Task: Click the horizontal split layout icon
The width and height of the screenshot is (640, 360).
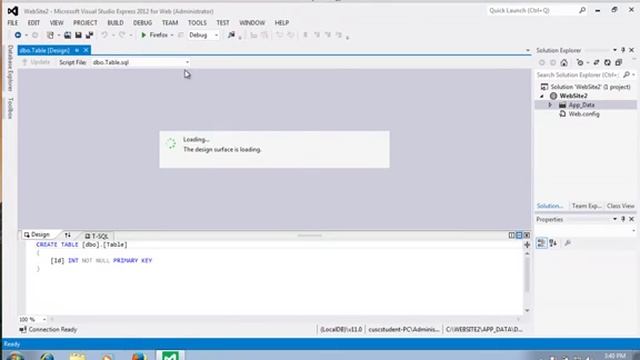Action: point(519,235)
